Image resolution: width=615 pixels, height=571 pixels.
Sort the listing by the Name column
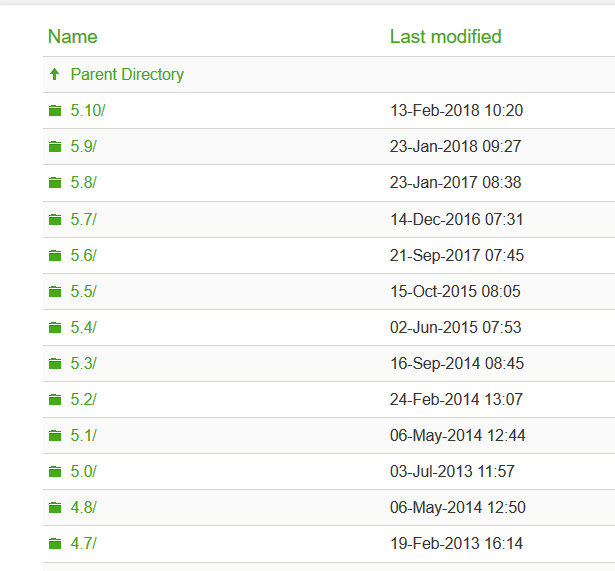coord(73,37)
